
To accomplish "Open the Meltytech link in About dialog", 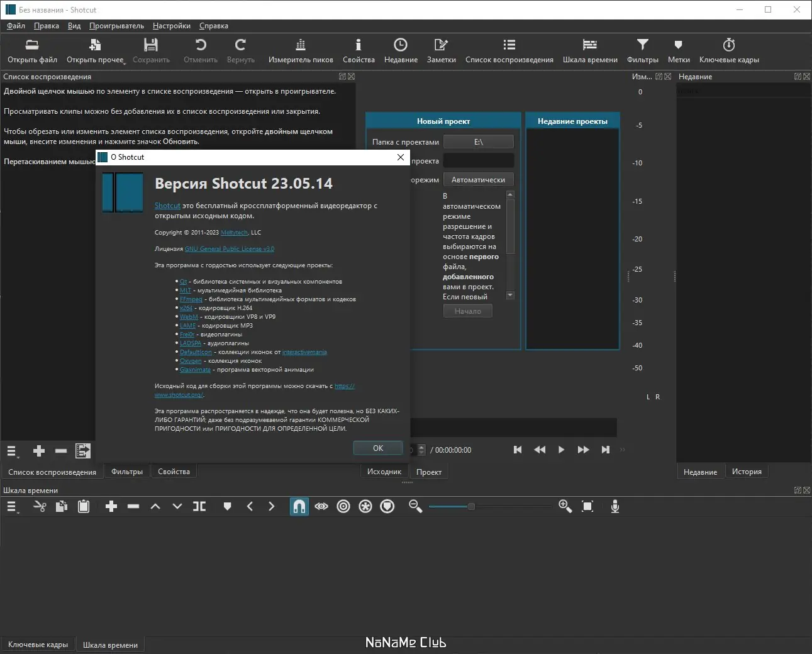I will pyautogui.click(x=234, y=233).
